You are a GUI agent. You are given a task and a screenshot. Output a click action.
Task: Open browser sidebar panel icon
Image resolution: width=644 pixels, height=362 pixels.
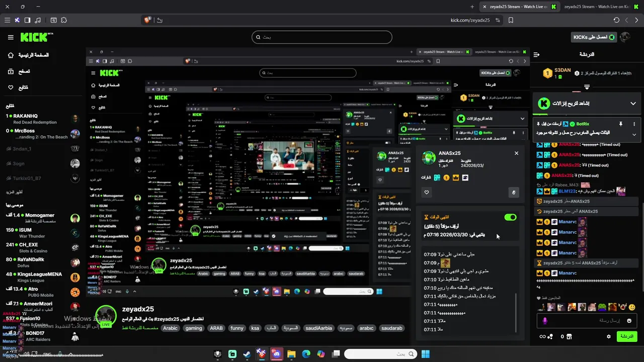pyautogui.click(x=27, y=20)
